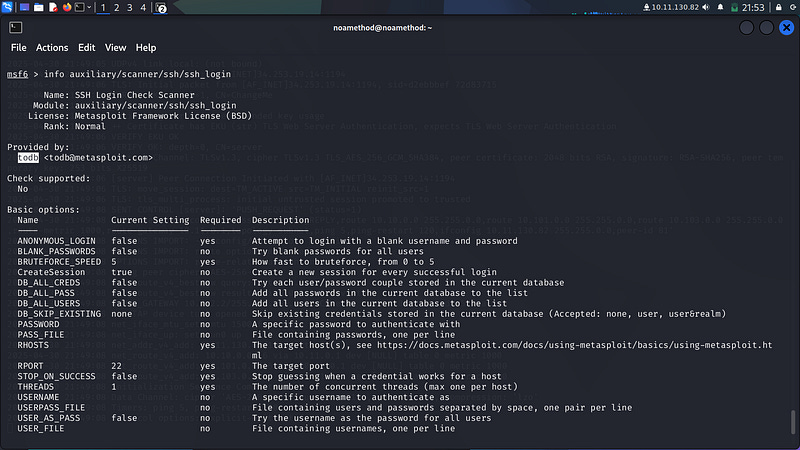Click the PASSWORD option name

coord(38,324)
